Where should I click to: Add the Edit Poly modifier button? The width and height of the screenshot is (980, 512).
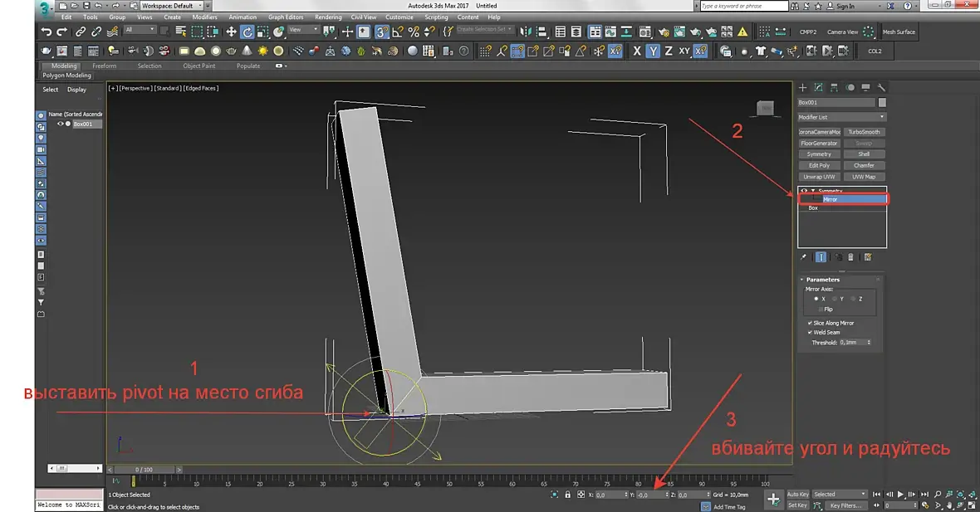819,165
